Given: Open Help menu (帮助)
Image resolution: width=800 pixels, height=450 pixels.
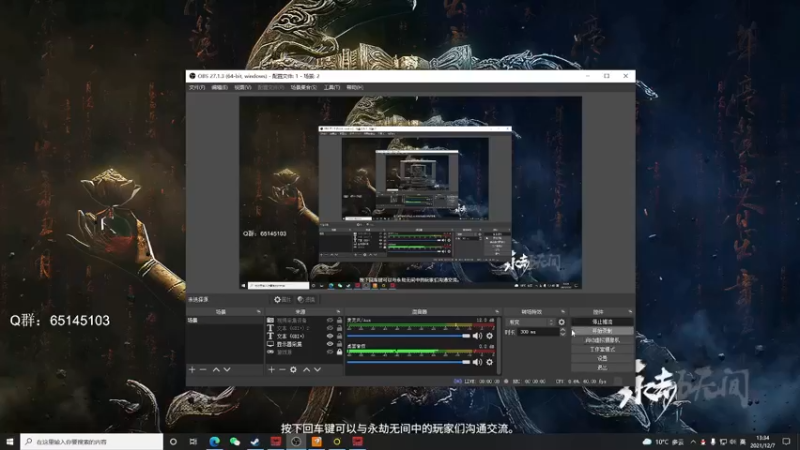Looking at the screenshot, I should (x=355, y=88).
